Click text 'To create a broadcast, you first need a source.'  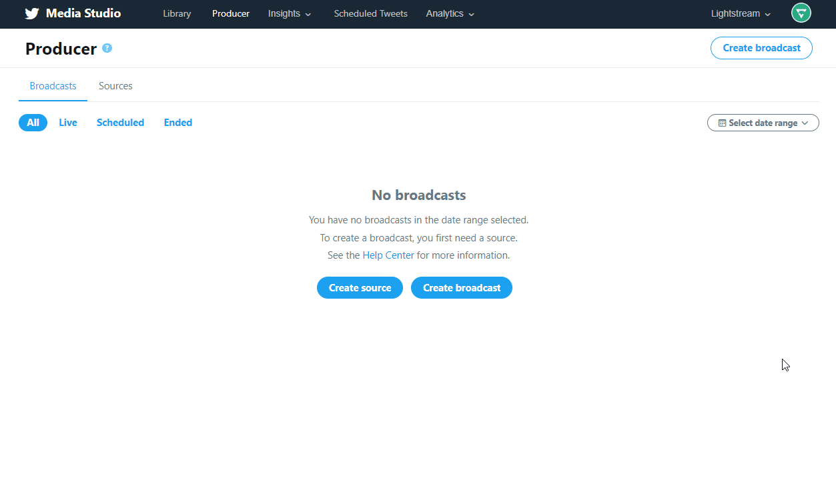pos(418,238)
